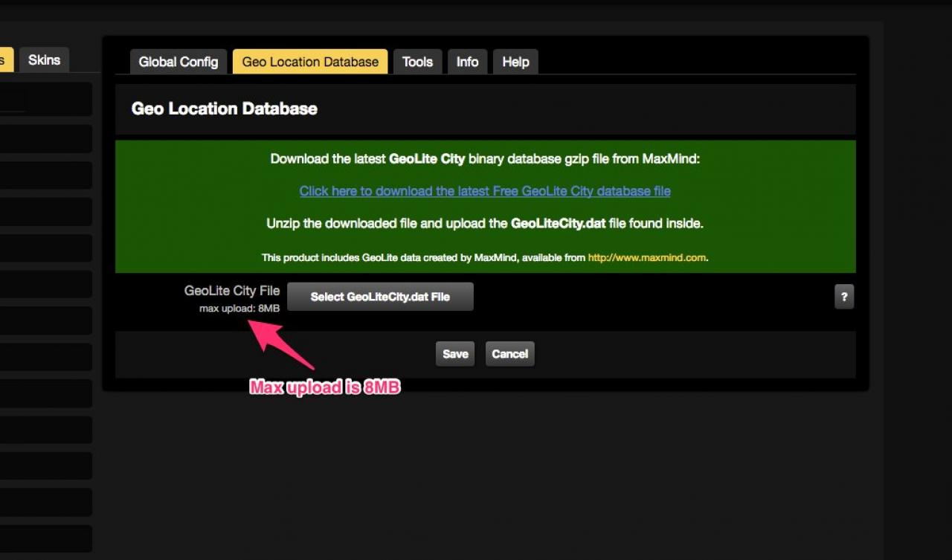The height and width of the screenshot is (560, 952).
Task: Click the pink Max upload is 8MB annotation
Action: tap(325, 387)
